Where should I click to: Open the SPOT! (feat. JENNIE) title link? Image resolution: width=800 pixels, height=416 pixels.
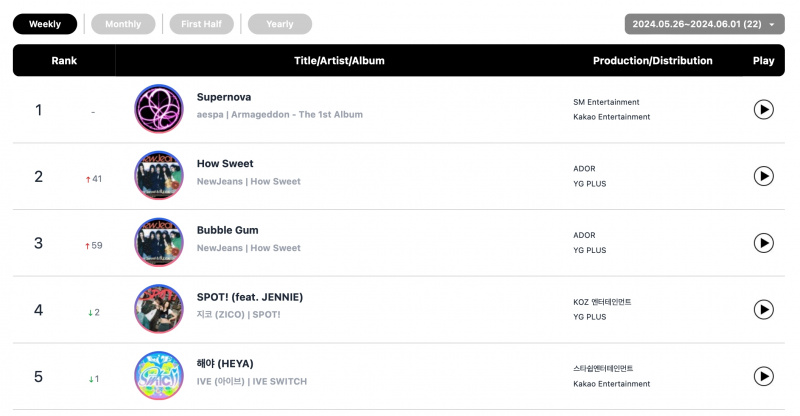[x=250, y=297]
